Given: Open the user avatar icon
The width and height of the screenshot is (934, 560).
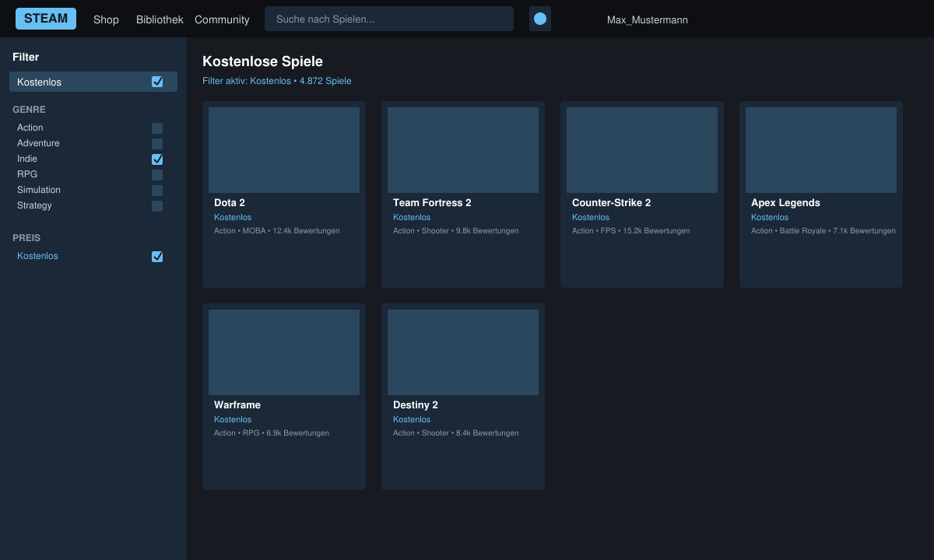Looking at the screenshot, I should [540, 19].
